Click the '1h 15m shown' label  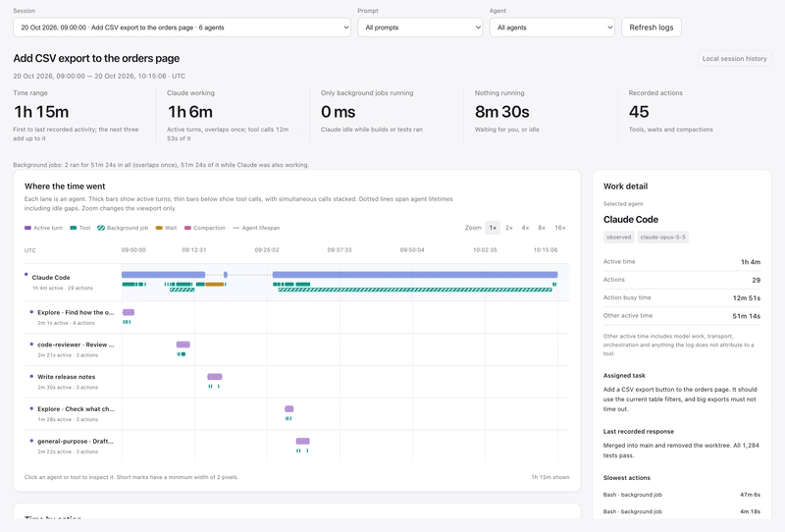pos(550,477)
